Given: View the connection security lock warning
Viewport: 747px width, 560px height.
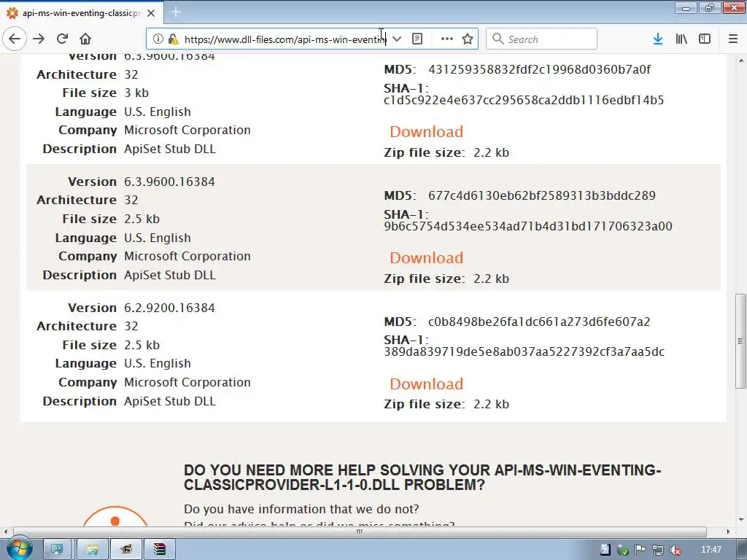Looking at the screenshot, I should coord(173,39).
